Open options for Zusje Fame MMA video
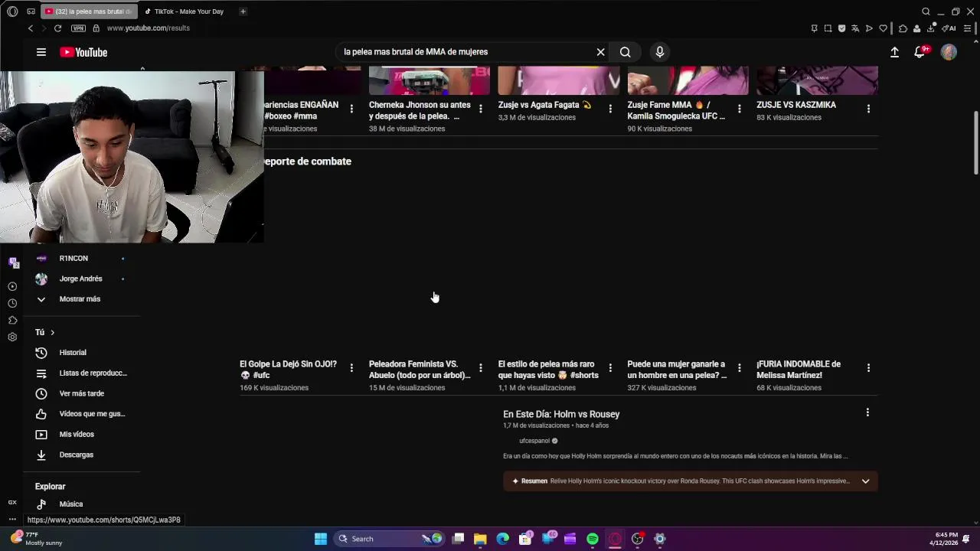 [x=740, y=109]
